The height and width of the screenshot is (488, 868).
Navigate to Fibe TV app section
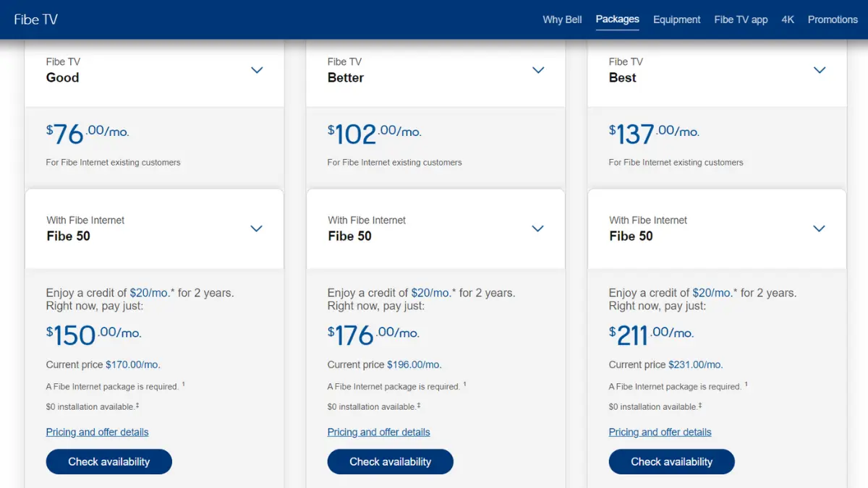click(741, 20)
